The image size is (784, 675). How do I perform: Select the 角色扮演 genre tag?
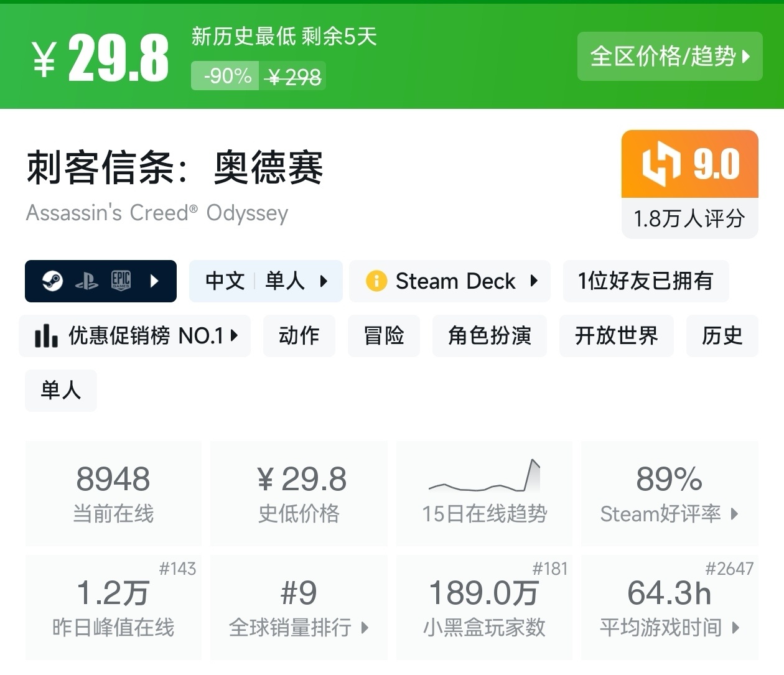(489, 336)
